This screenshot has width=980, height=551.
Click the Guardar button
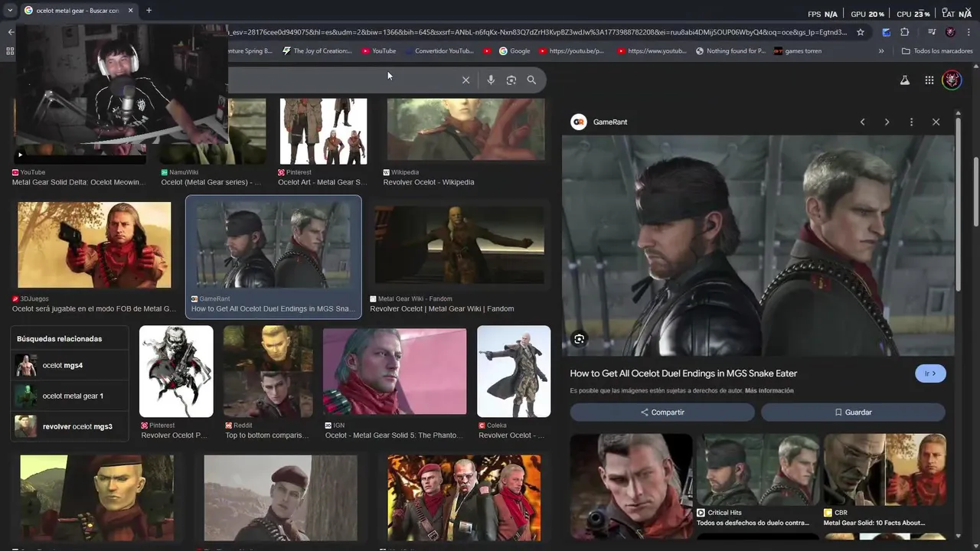[853, 412]
